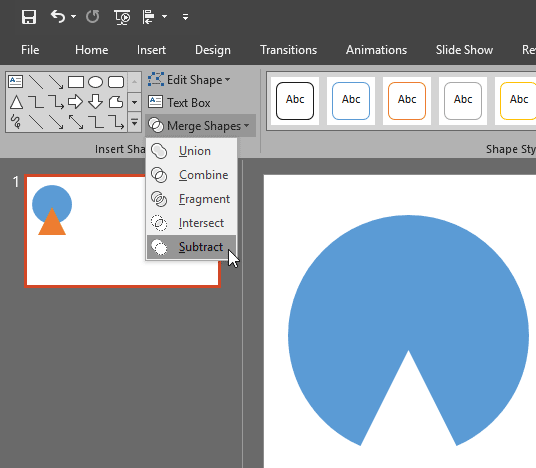Click the Align objects icon in Quick Access

pos(149,17)
